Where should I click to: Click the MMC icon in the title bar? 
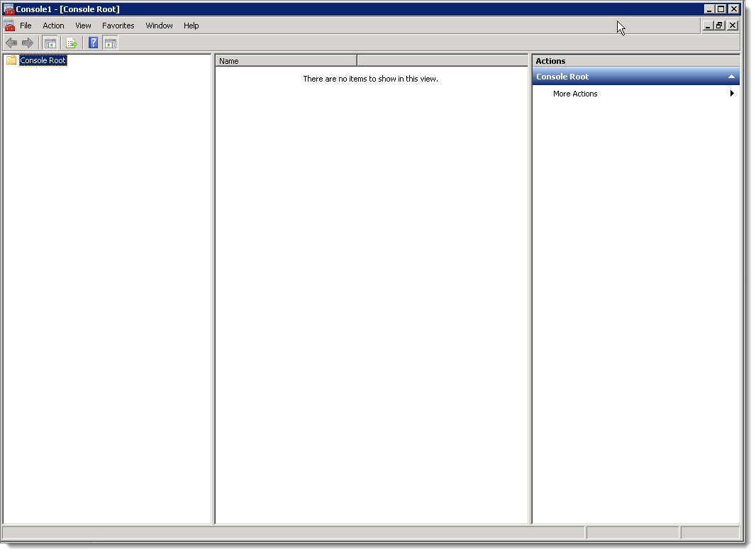click(x=9, y=9)
